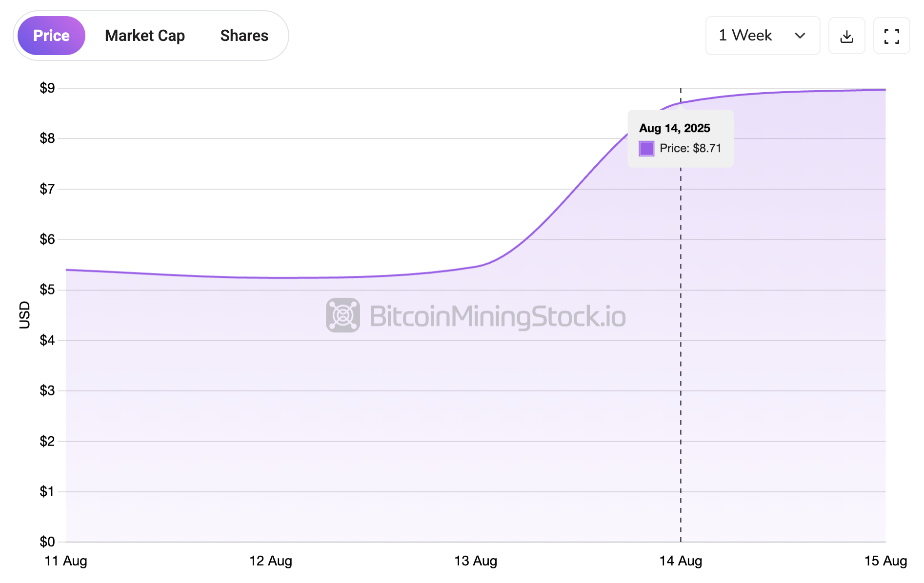Click the 11 Aug x-axis label

66,561
